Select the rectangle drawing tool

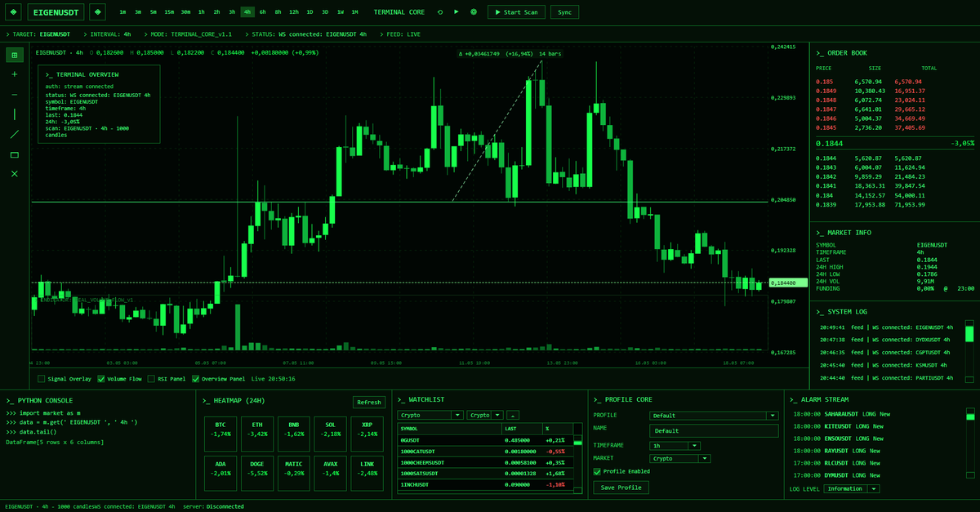pos(15,154)
